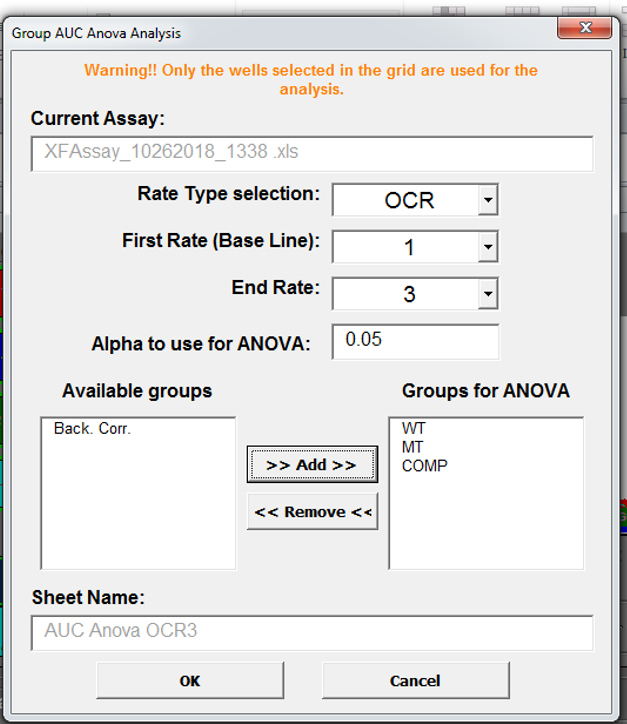The width and height of the screenshot is (627, 724).
Task: Click the Rate Type selection label
Action: [228, 194]
